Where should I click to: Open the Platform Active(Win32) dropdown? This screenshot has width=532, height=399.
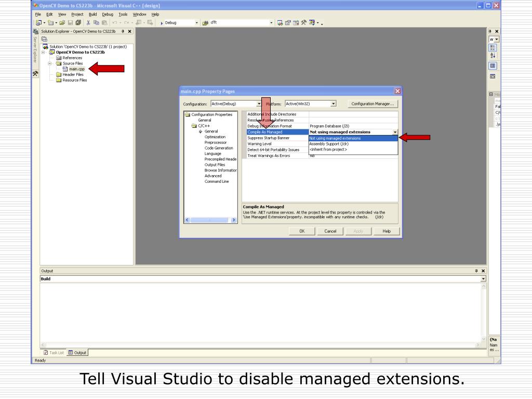[x=334, y=104]
